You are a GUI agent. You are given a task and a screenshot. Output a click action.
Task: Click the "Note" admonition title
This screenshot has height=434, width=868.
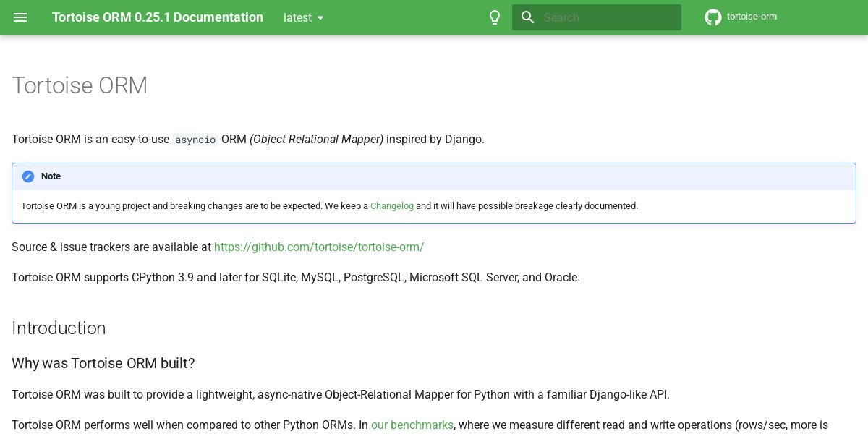[x=51, y=176]
